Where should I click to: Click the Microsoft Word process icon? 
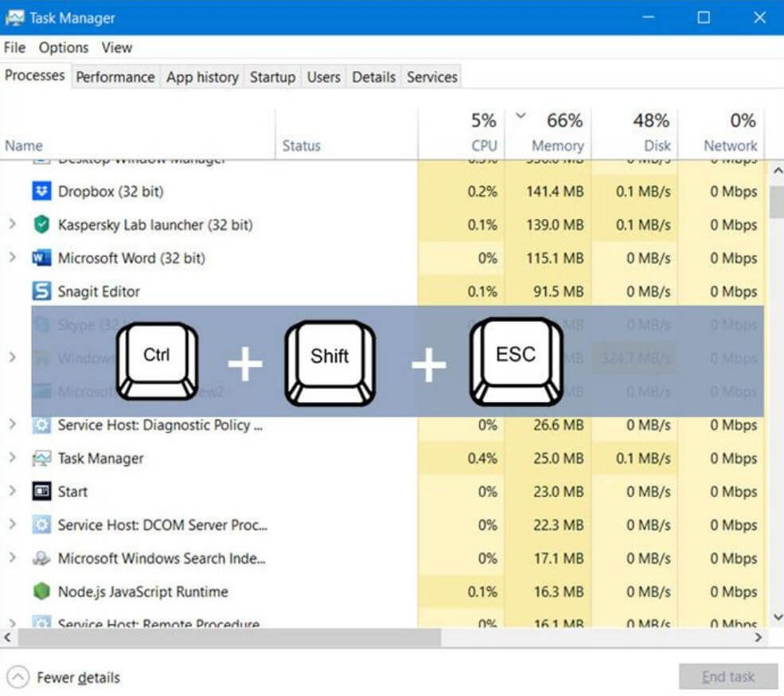[41, 259]
